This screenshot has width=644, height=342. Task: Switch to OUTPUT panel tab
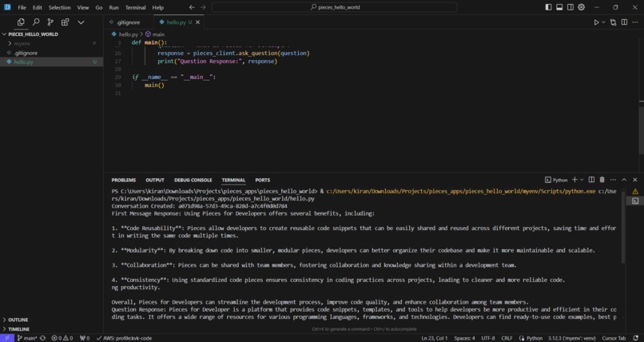pos(155,180)
